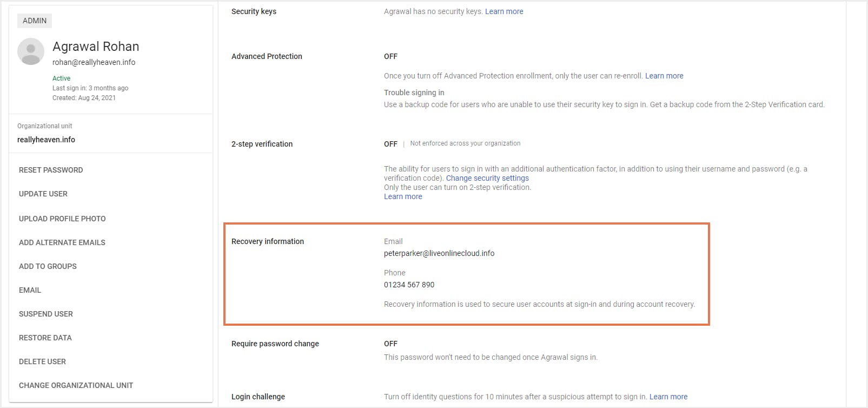Click the recovery email address
This screenshot has height=408, width=868.
click(x=439, y=253)
